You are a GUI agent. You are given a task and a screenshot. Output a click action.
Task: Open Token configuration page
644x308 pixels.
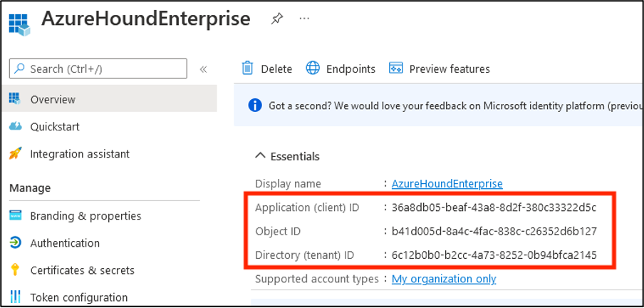[x=78, y=297]
